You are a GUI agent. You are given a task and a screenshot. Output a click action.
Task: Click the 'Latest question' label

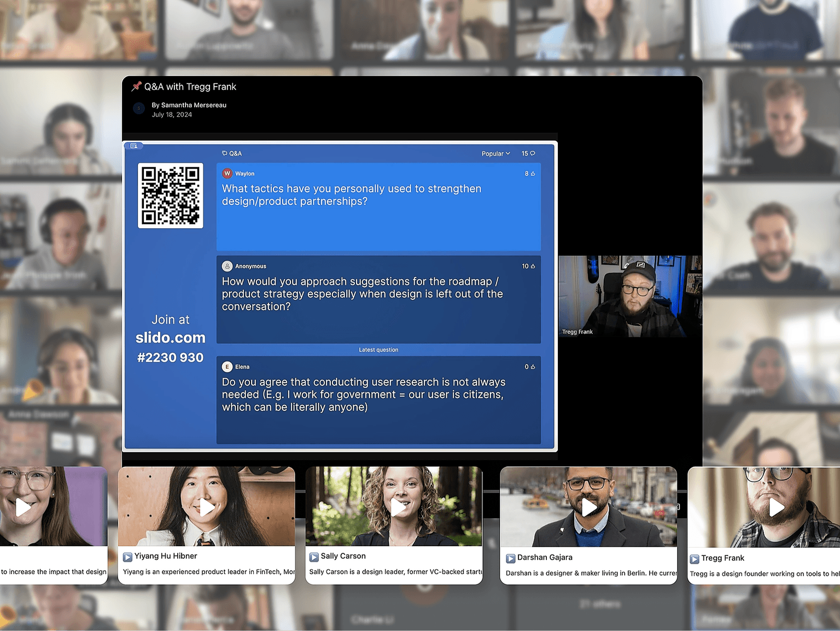378,350
